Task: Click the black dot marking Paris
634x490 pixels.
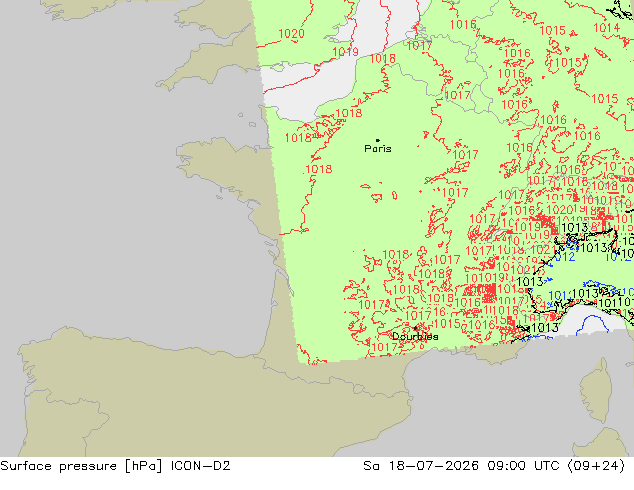Action: (x=378, y=140)
